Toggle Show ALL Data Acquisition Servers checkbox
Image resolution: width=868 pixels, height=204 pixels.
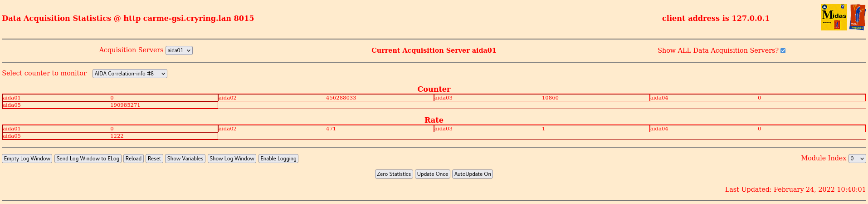pos(783,51)
